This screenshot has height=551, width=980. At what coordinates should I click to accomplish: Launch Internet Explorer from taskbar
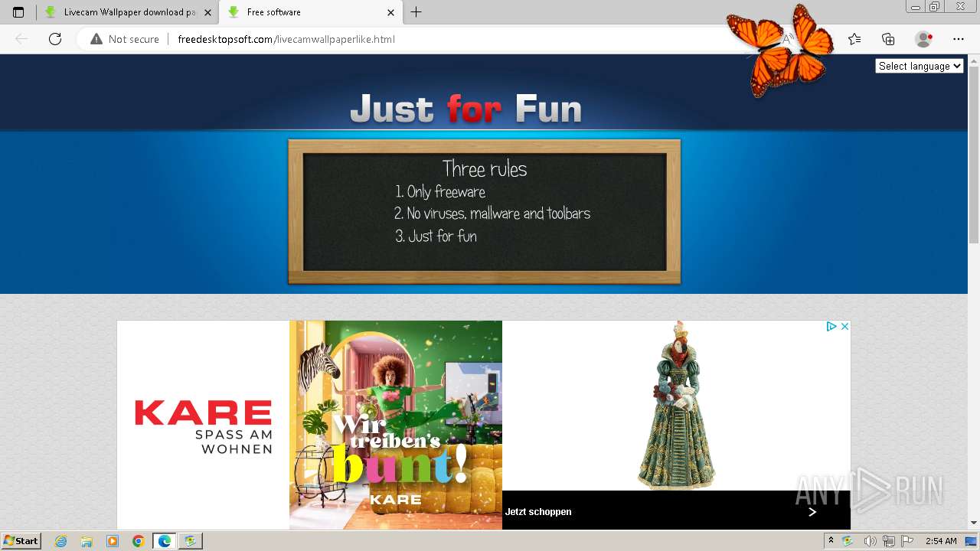point(60,541)
